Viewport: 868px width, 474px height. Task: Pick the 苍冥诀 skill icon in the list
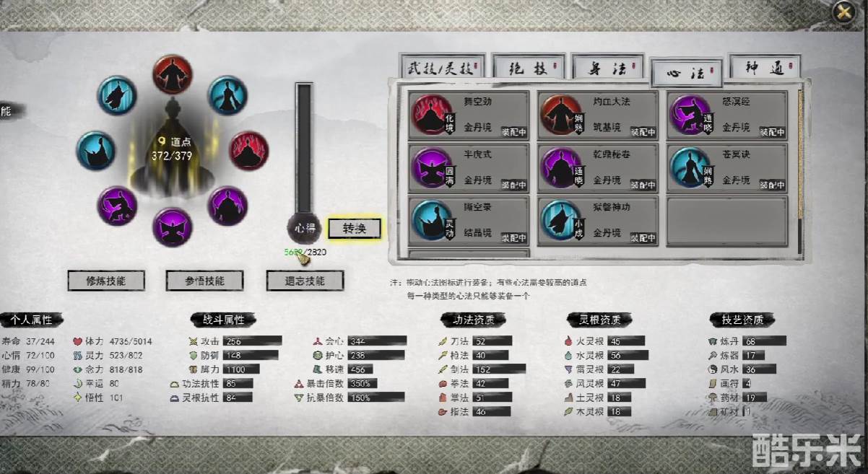[689, 167]
